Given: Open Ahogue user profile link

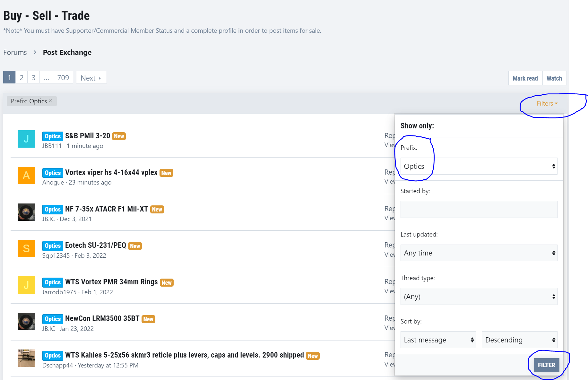Looking at the screenshot, I should [x=53, y=182].
